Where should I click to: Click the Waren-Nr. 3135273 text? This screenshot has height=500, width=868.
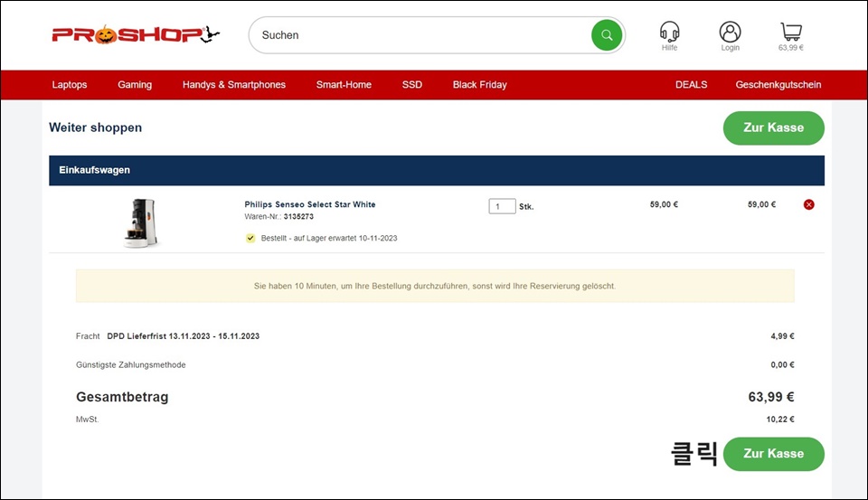click(x=279, y=216)
